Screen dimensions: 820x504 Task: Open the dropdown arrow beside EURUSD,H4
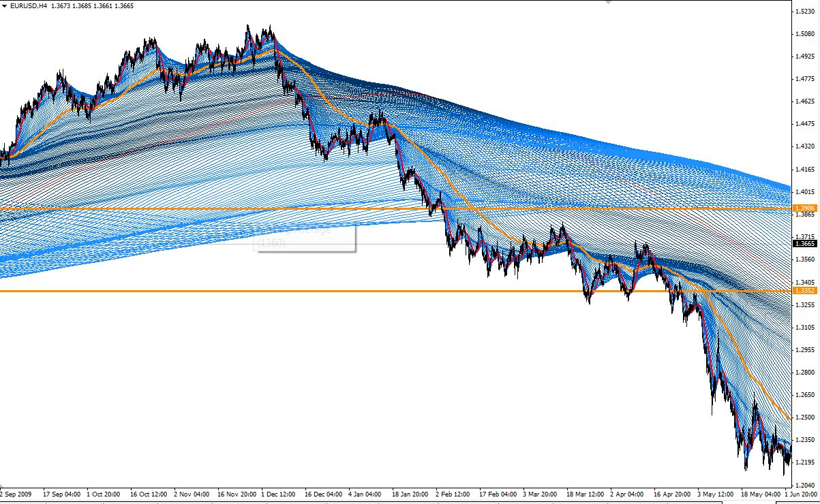5,5
